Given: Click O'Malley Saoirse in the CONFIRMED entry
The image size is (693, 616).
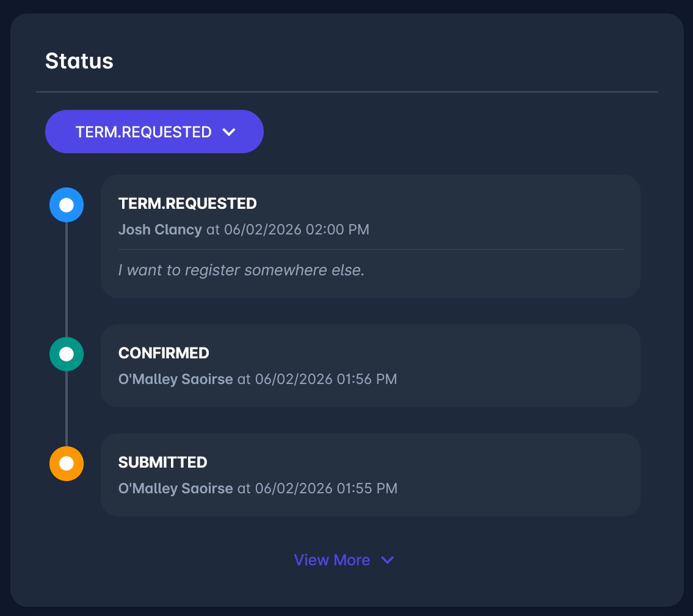Looking at the screenshot, I should point(175,379).
